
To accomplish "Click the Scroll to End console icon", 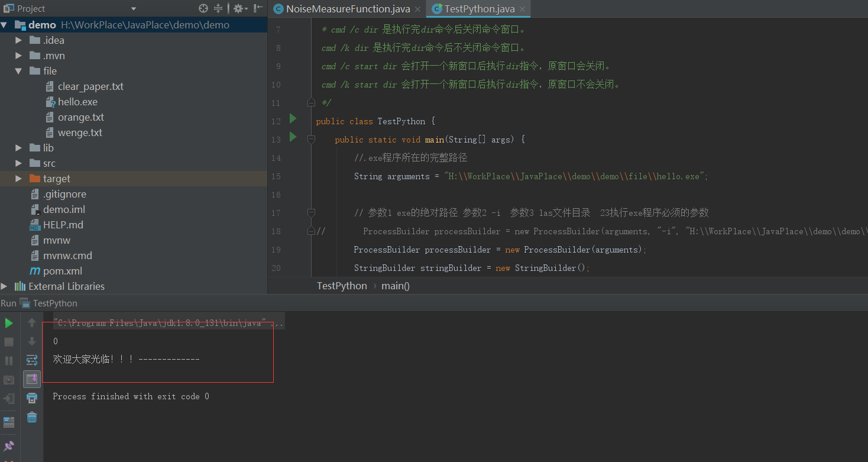I will (x=31, y=379).
